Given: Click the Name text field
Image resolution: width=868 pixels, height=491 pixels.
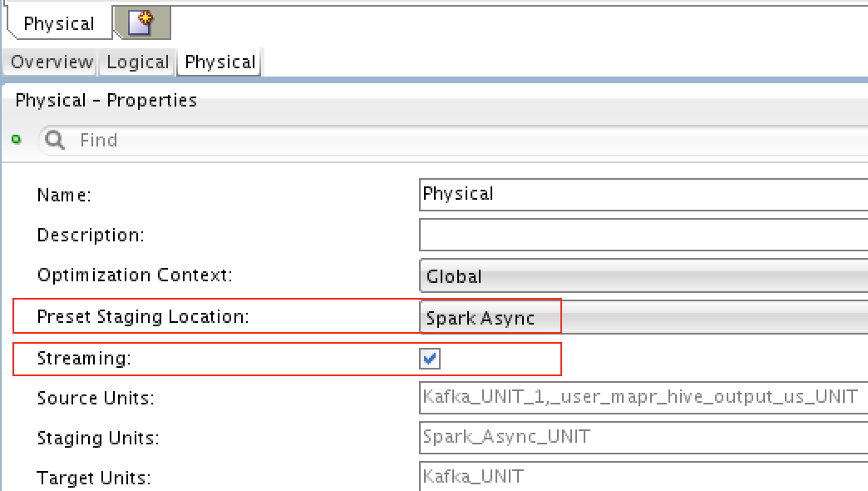Looking at the screenshot, I should tap(644, 195).
